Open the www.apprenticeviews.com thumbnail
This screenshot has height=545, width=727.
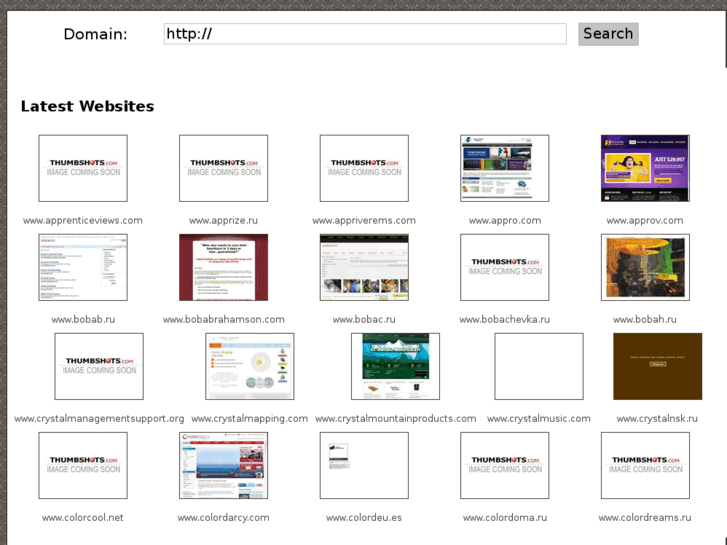point(83,168)
